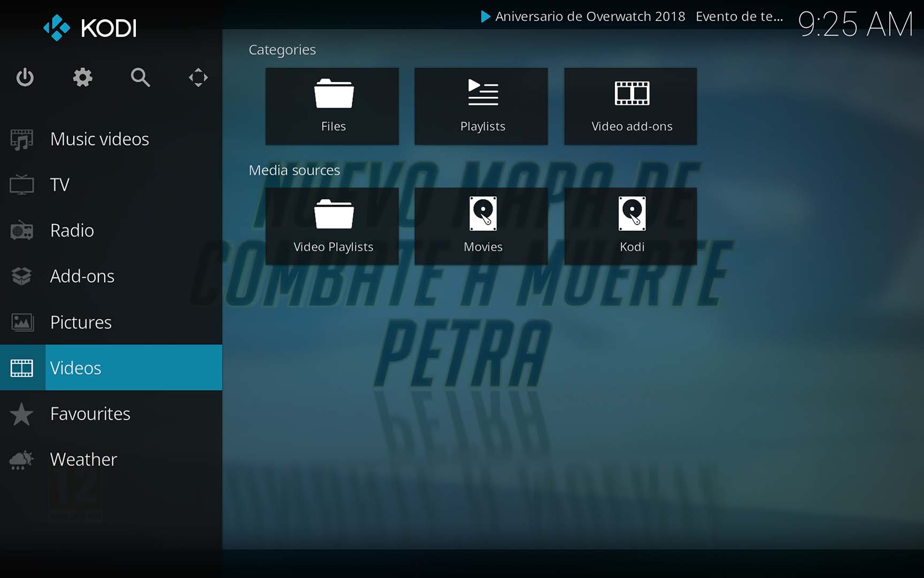Click the power button icon
The image size is (924, 578).
tap(25, 78)
